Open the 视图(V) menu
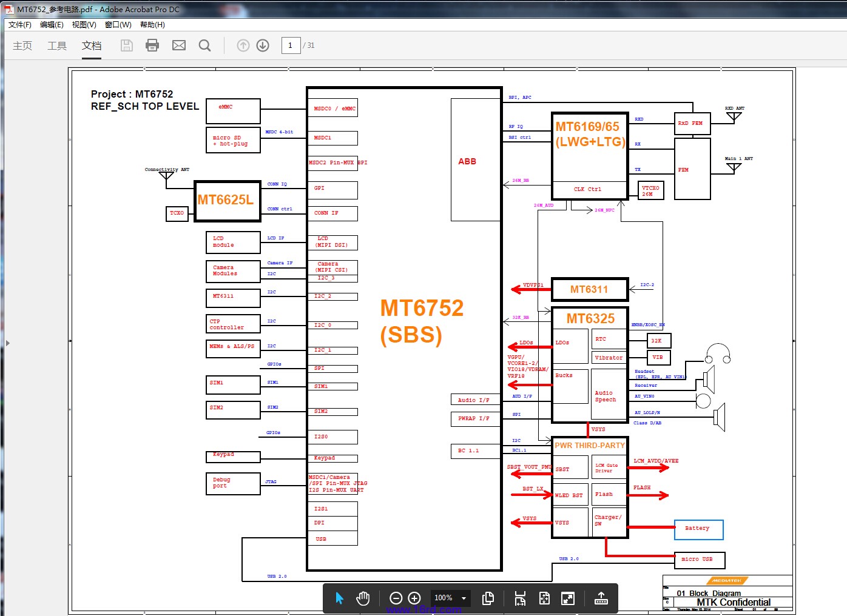This screenshot has width=847, height=616. tap(84, 25)
